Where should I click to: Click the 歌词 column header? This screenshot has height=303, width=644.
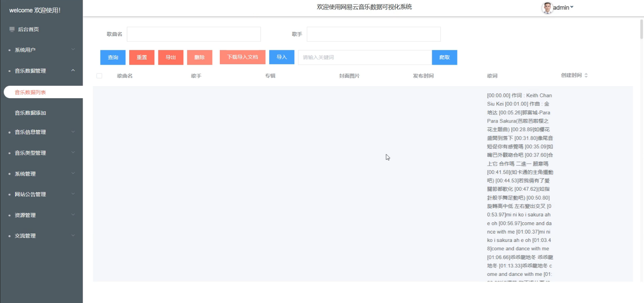tap(492, 76)
